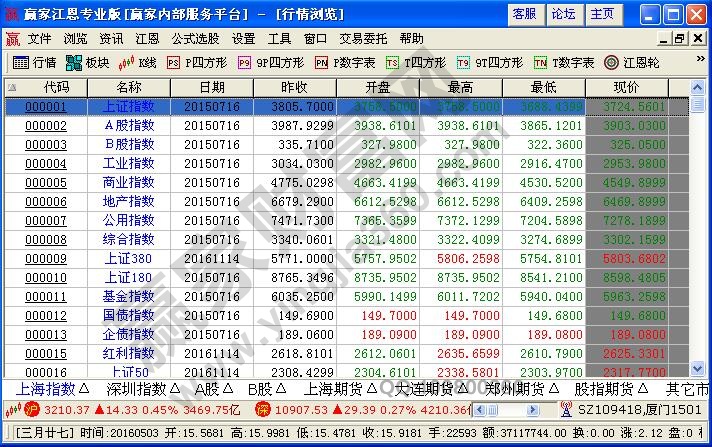
Task: Open the 行情 quotes view icon
Action: 20,62
